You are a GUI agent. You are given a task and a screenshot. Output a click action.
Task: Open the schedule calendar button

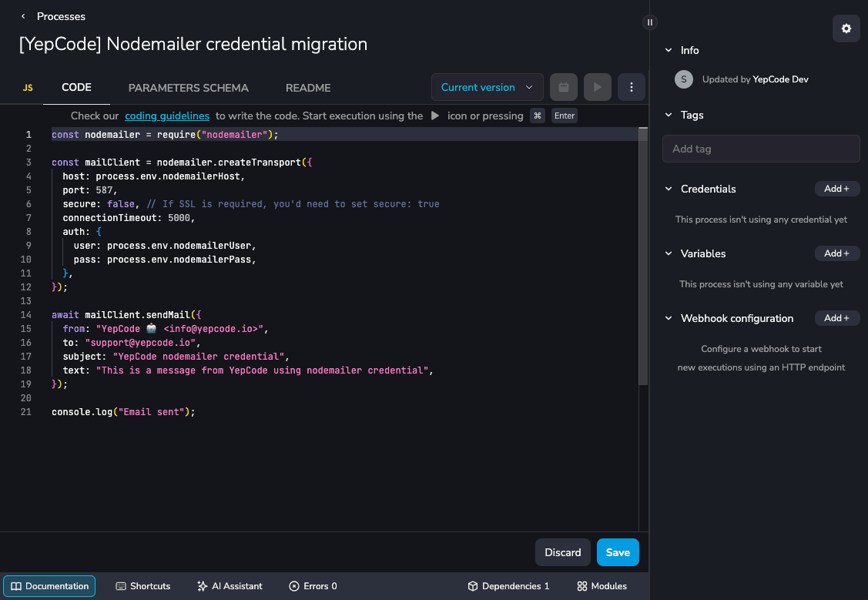(564, 88)
